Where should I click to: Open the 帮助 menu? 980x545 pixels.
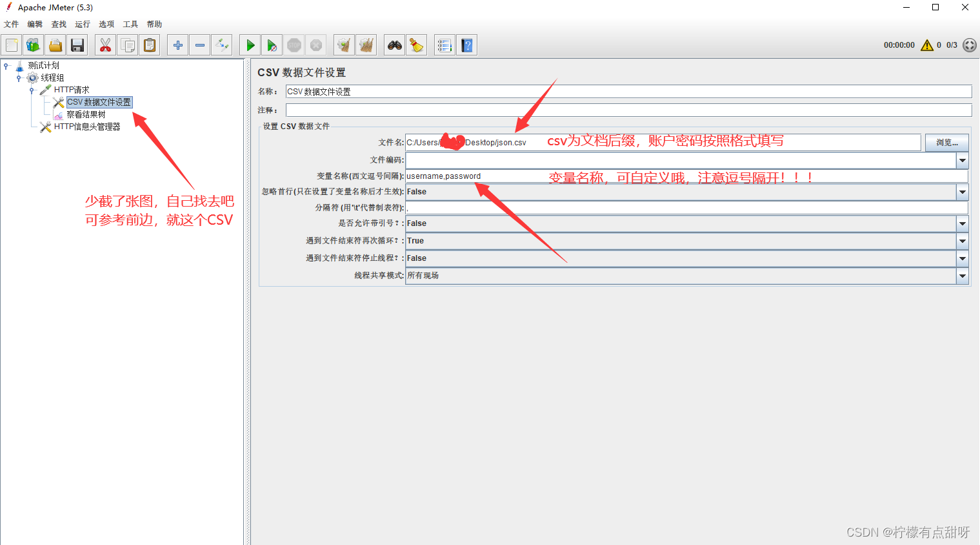(x=154, y=25)
